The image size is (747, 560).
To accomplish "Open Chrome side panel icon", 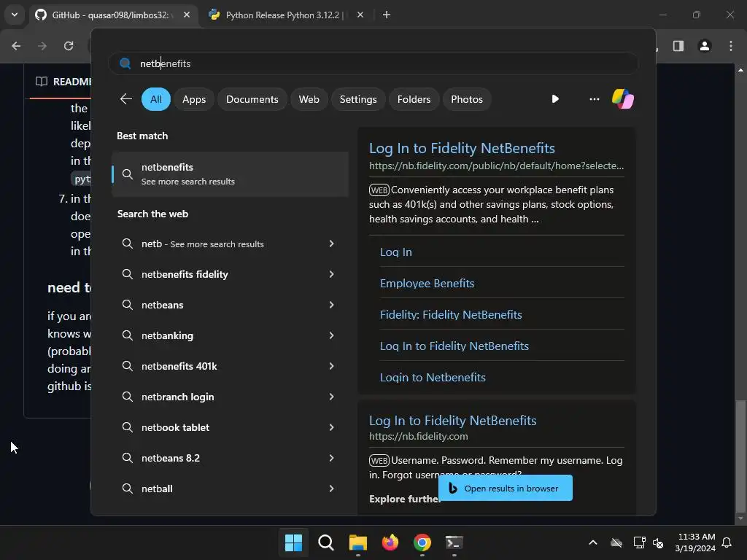I will coord(678,46).
